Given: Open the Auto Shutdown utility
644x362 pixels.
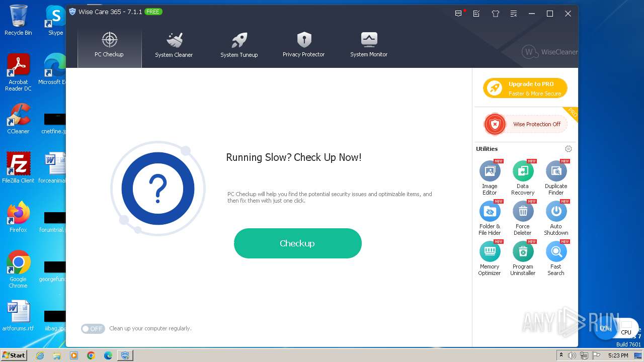Looking at the screenshot, I should click(x=556, y=218).
